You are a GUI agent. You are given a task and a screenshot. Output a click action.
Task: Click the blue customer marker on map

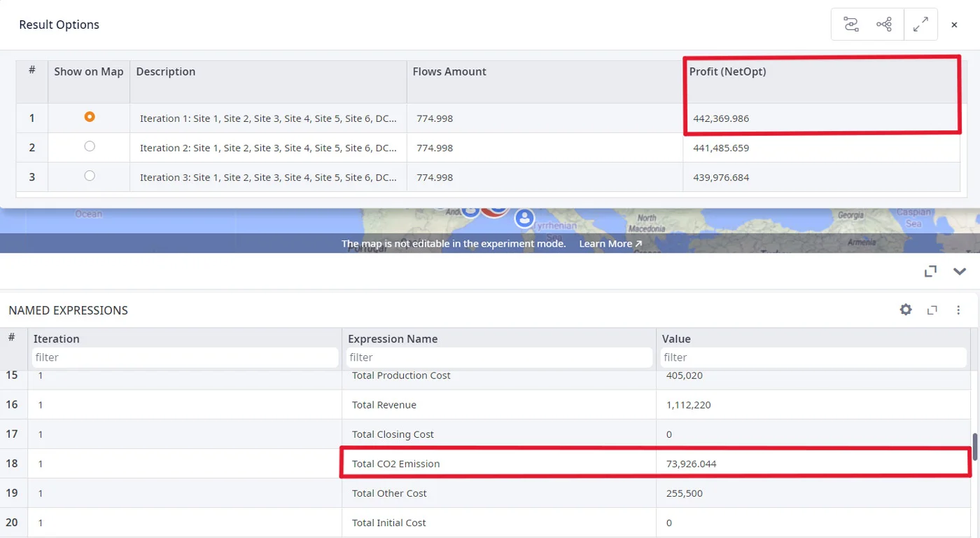pos(524,218)
